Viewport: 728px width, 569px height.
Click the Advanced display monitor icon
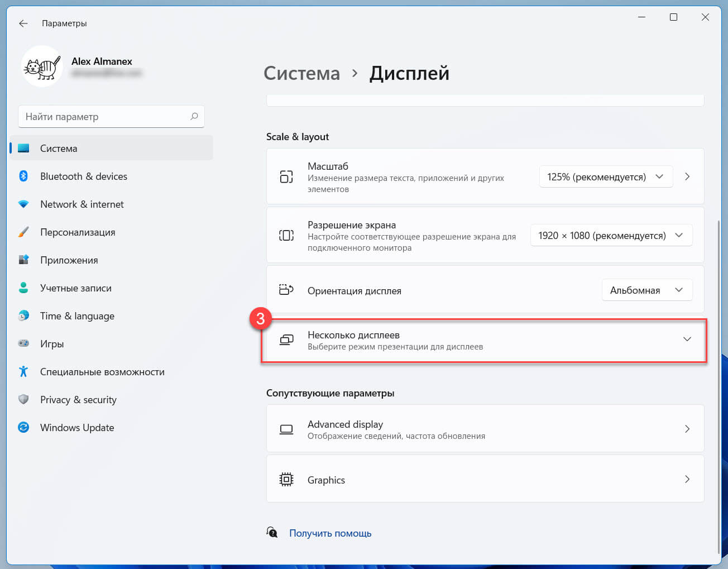pos(286,429)
